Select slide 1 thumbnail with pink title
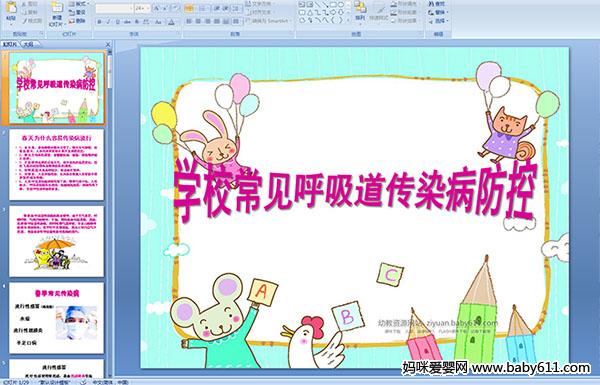 click(57, 88)
